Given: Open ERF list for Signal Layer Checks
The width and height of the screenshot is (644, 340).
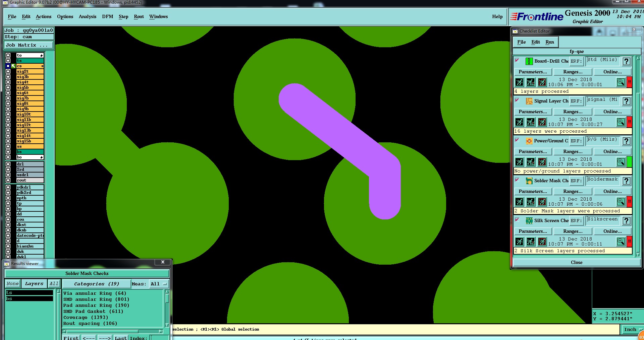Looking at the screenshot, I should [576, 101].
